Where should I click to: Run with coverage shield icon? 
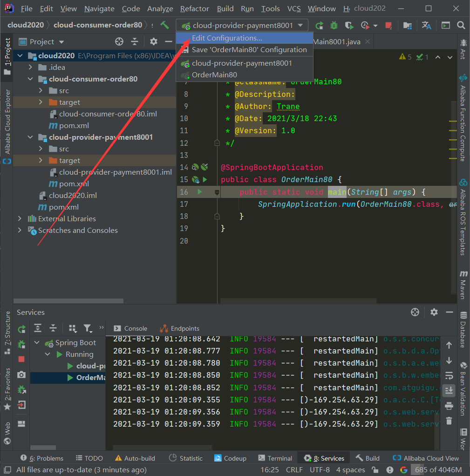point(349,26)
